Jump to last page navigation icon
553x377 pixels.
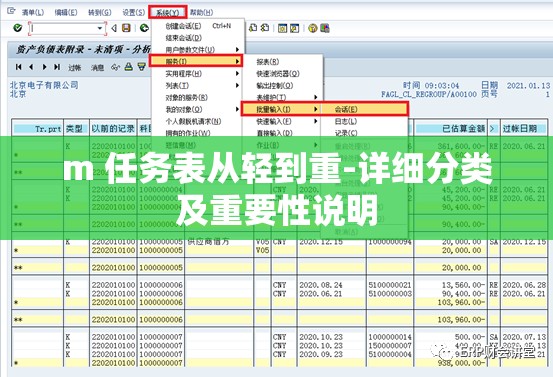pyautogui.click(x=57, y=67)
